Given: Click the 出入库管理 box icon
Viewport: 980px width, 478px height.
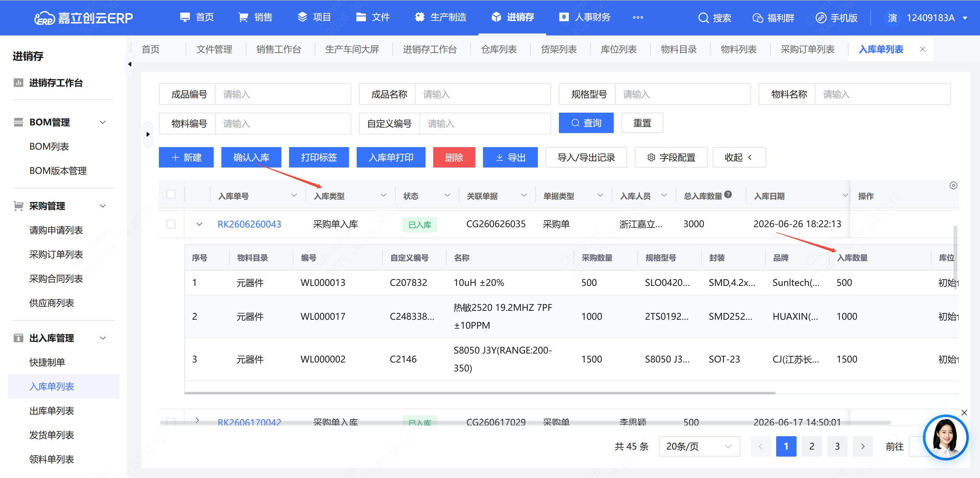Looking at the screenshot, I should [x=18, y=338].
